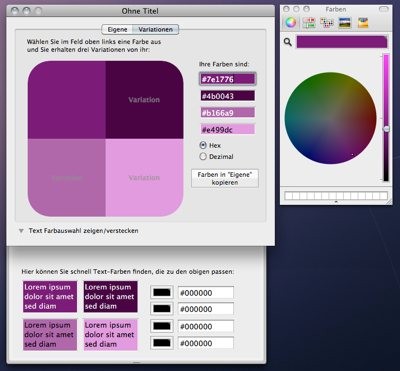This screenshot has width=400, height=371.
Task: Open the fourth black text color well
Action: pos(162,342)
